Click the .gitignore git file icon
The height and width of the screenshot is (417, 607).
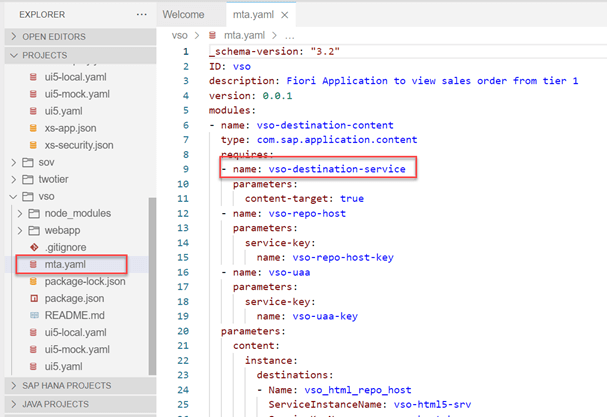click(34, 247)
